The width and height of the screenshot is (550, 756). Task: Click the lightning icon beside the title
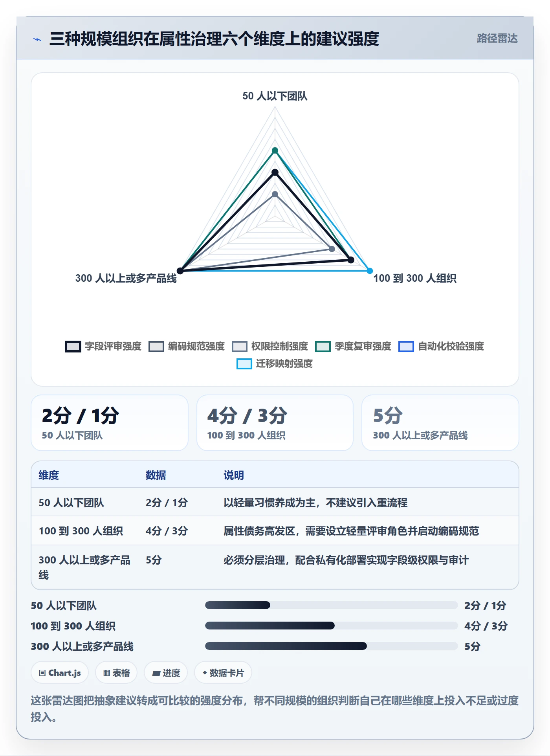click(x=37, y=39)
